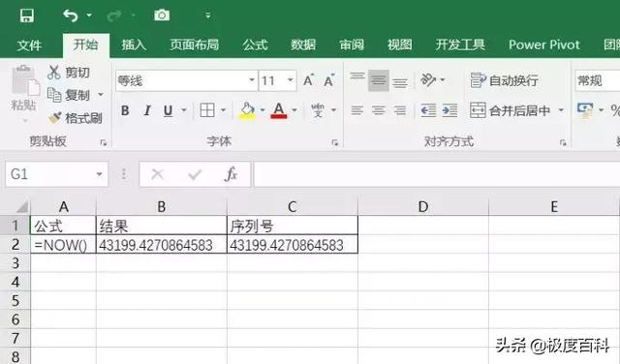Switch to the Power Pivot tab
620x364 pixels.
point(544,45)
